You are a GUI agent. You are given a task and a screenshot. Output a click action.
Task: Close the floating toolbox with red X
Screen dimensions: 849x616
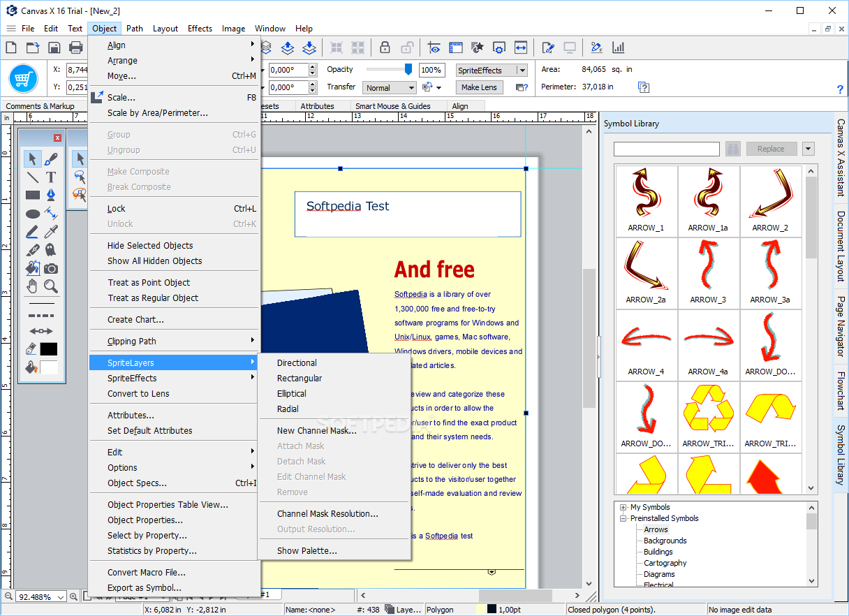[57, 138]
